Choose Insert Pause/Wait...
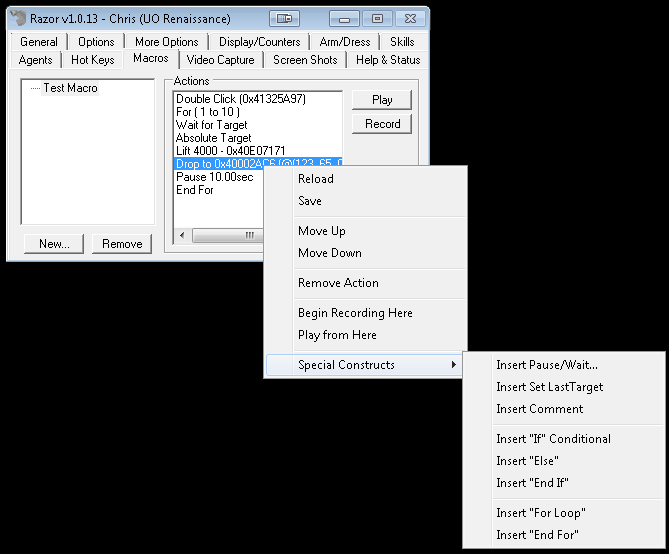 pos(564,365)
